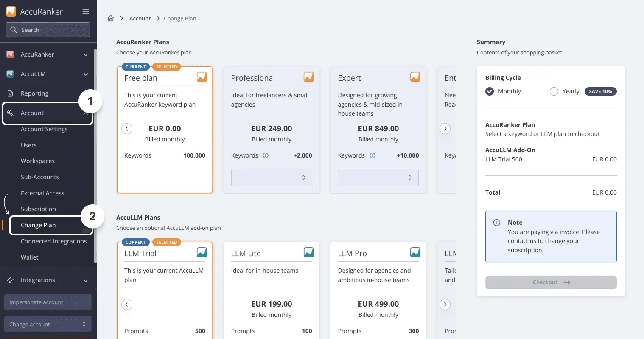The height and width of the screenshot is (339, 644).
Task: Click the right arrow in the AccuRanker Plans carousel
Action: click(x=445, y=129)
